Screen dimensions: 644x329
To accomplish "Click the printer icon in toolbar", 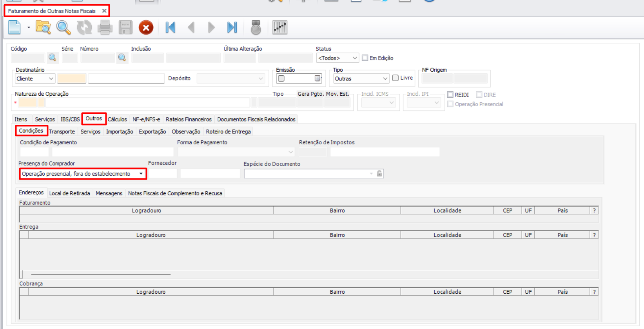I will pos(105,27).
